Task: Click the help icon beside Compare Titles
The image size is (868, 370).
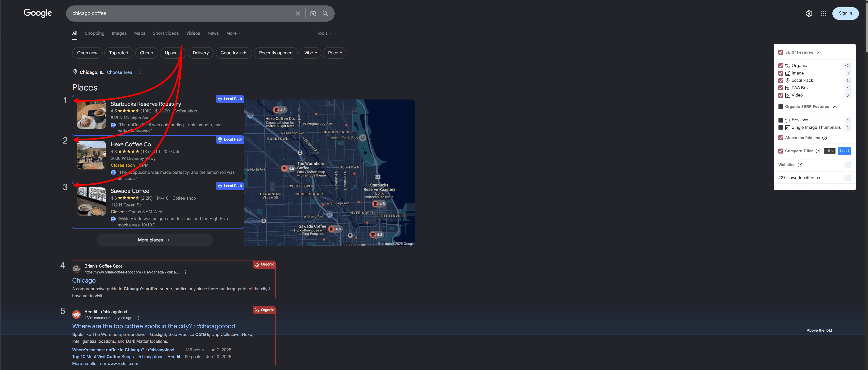Action: pos(818,151)
